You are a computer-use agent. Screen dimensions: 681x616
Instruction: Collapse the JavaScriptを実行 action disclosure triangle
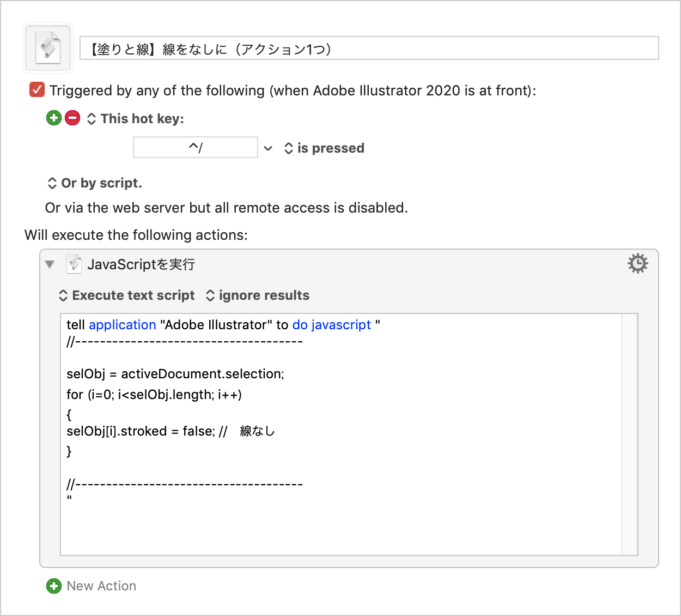[x=50, y=264]
